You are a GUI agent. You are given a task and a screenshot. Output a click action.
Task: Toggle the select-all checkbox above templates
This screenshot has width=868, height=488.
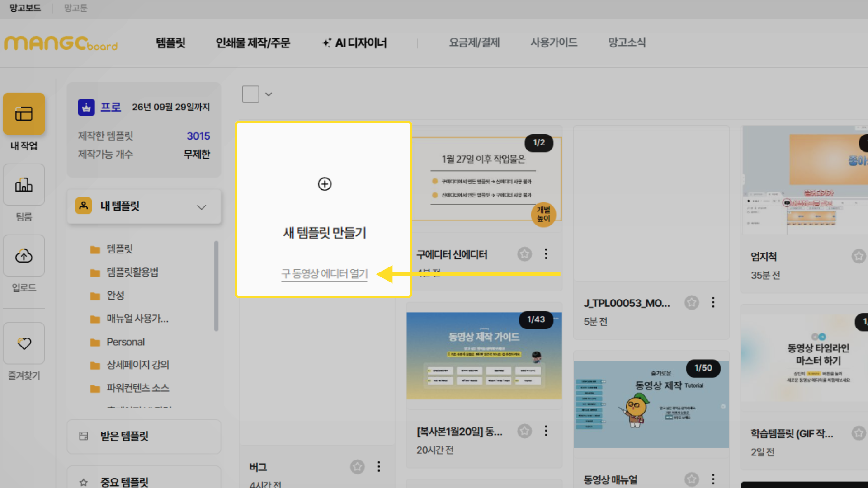tap(250, 94)
